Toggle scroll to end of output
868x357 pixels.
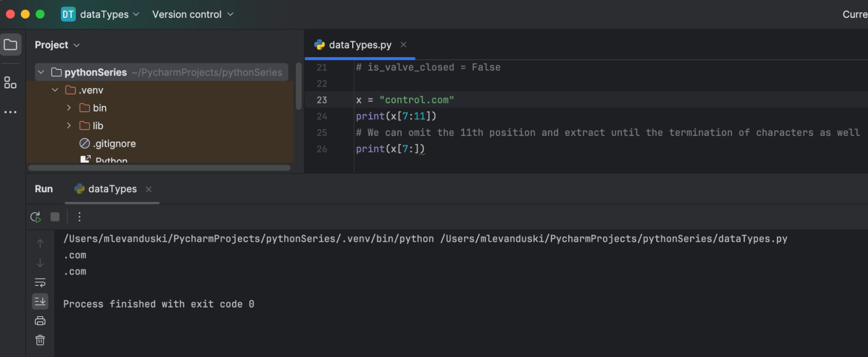pyautogui.click(x=40, y=301)
